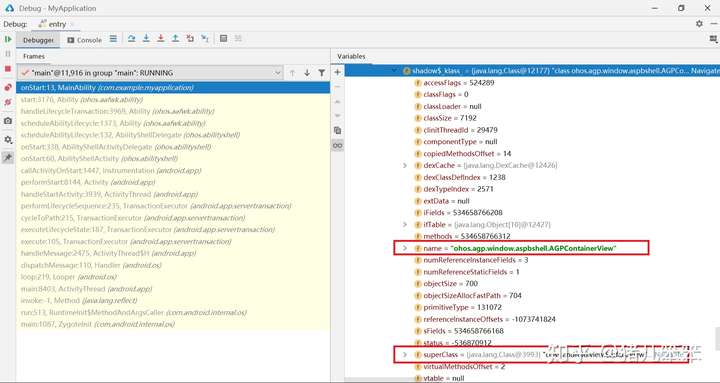Expand the ifTable variable
The width and height of the screenshot is (720, 383).
(405, 225)
